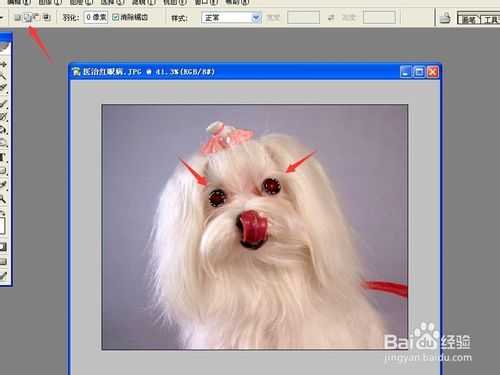This screenshot has width=500, height=375.
Task: Open the 图层(L) Layer menu
Action: click(x=81, y=2)
